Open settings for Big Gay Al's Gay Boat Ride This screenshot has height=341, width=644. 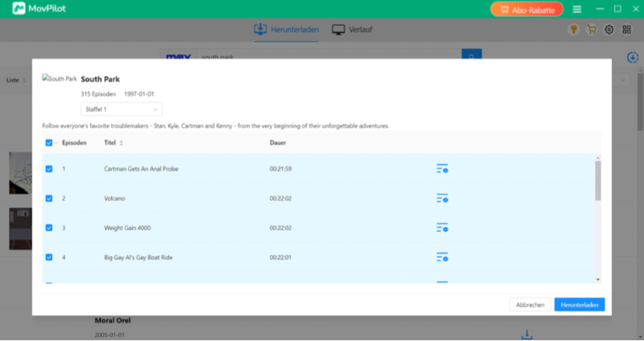[x=442, y=257]
